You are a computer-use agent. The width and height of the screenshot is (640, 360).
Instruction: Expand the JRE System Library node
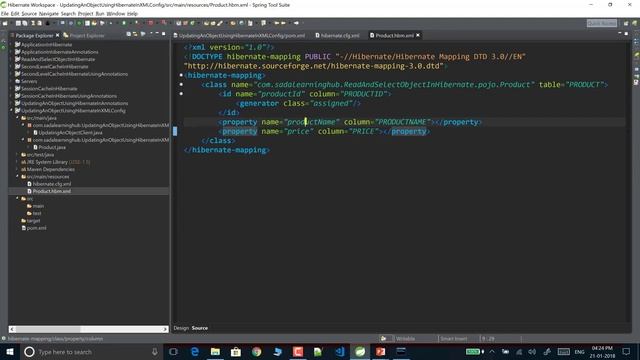pyautogui.click(x=17, y=162)
